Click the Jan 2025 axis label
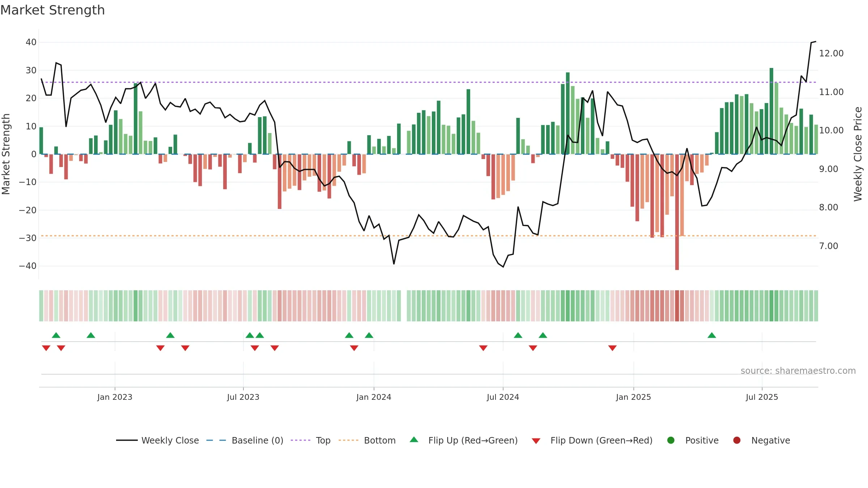Image resolution: width=868 pixels, height=488 pixels. tap(633, 397)
